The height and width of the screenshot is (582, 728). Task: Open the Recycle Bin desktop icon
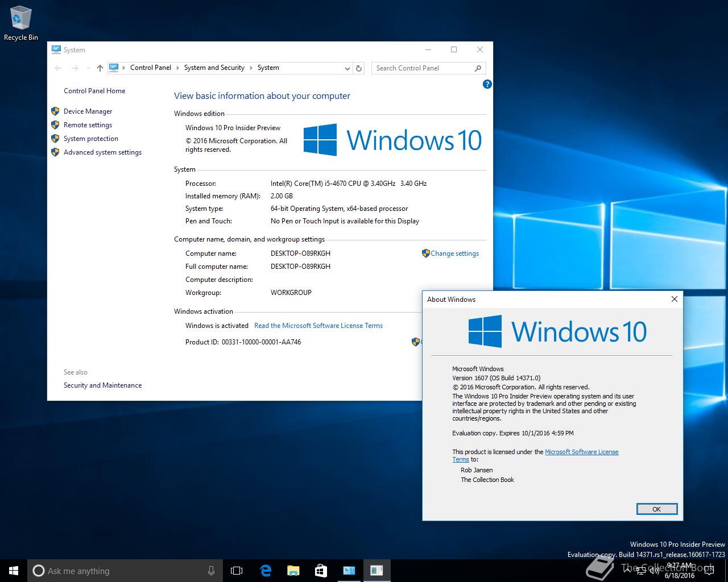(20, 23)
